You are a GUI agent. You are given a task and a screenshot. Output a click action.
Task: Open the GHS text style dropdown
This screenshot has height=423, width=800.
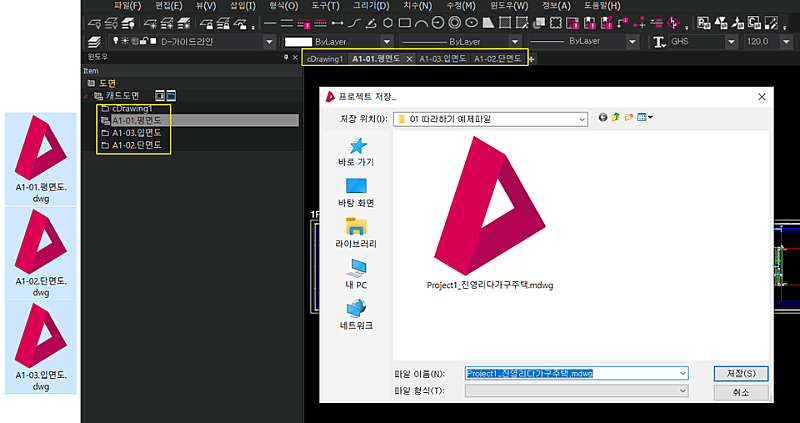click(731, 42)
